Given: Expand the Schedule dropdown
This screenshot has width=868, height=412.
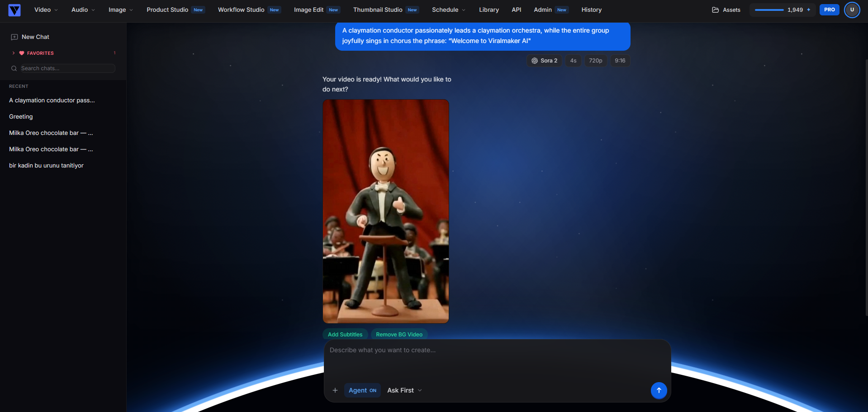Looking at the screenshot, I should [448, 10].
